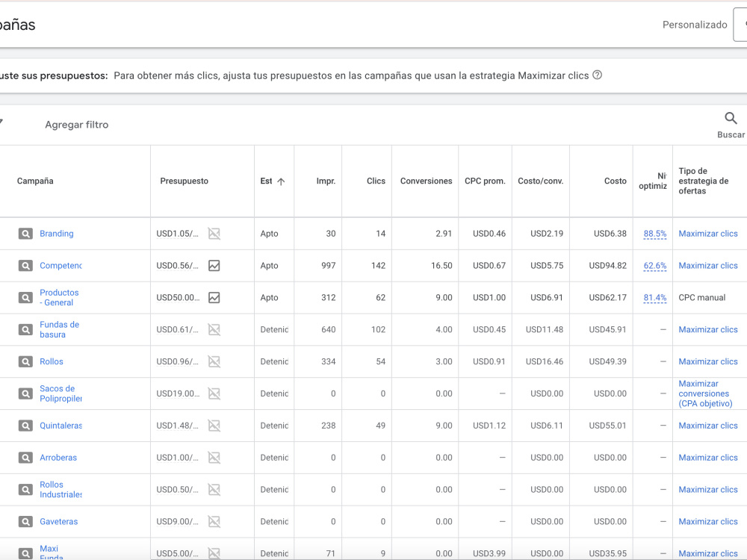This screenshot has width=747, height=560.
Task: Open Maximizar conversiones (CPA objetivo) strategy link
Action: pos(705,393)
